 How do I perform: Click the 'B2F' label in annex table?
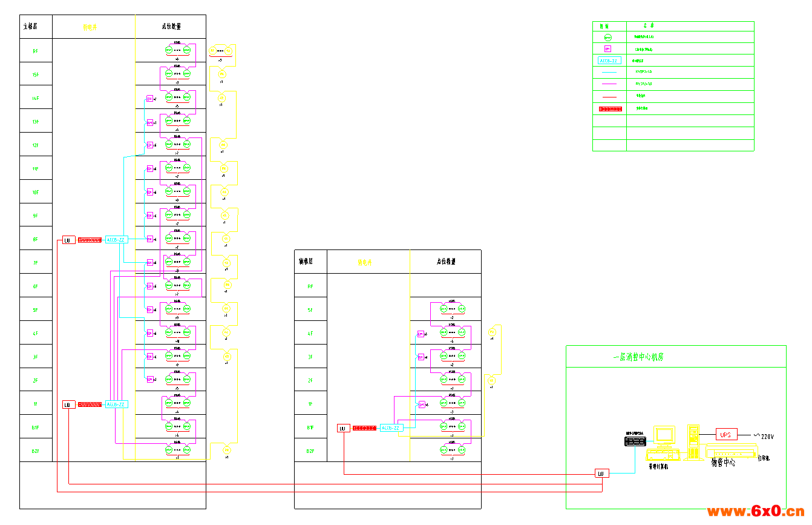coord(310,451)
